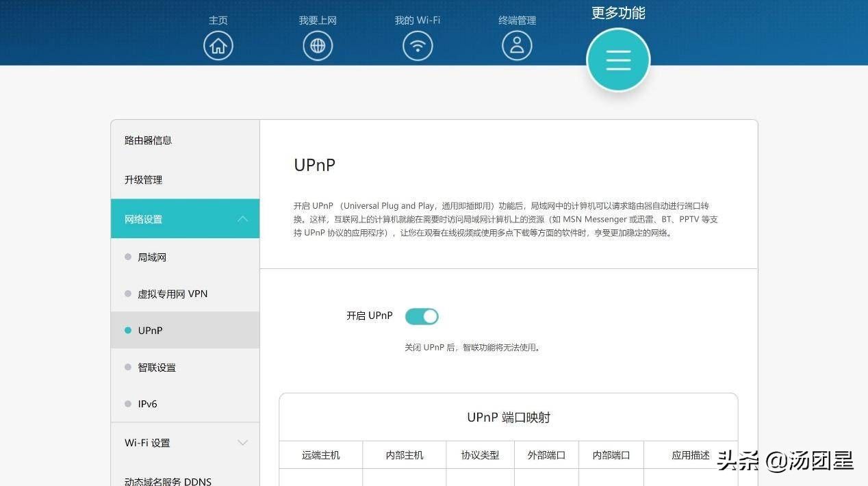Screen dimensions: 868x486
Task: Click the home house icon
Action: [x=218, y=46]
